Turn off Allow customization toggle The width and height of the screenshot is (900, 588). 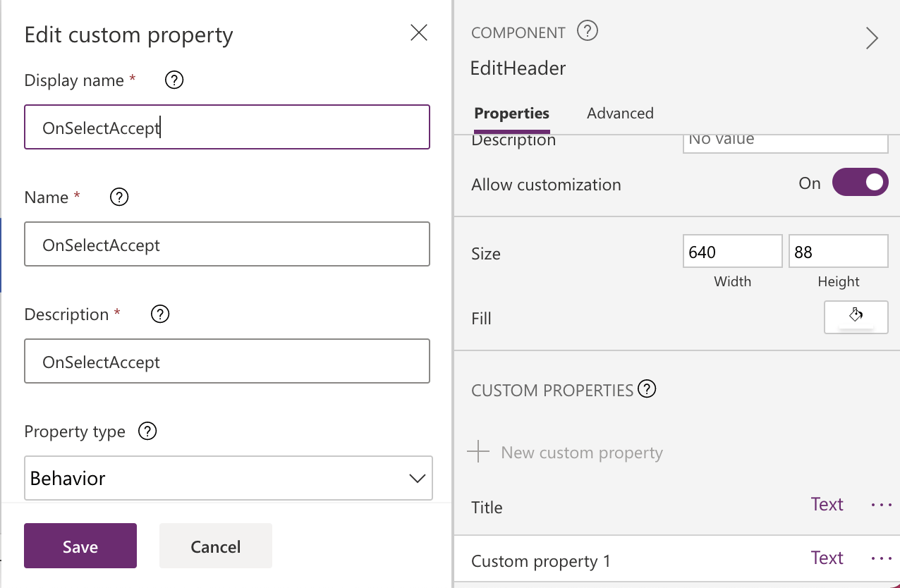pos(860,183)
